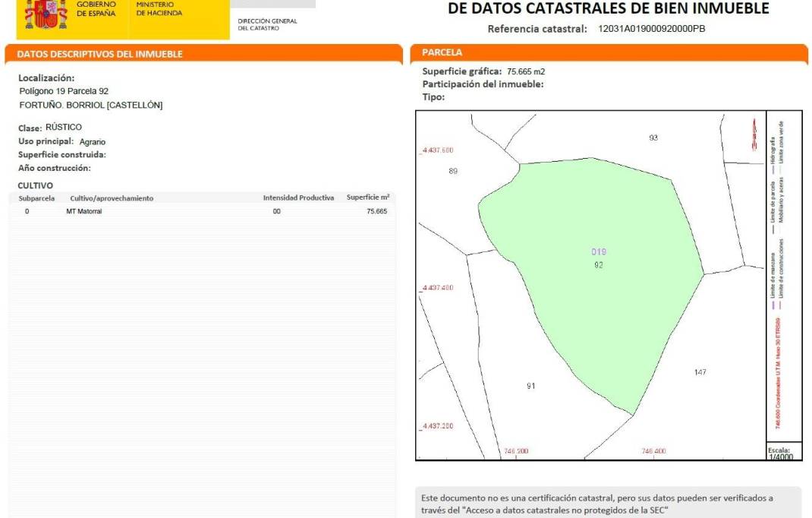Click the '746.200' coordinate label

(516, 451)
